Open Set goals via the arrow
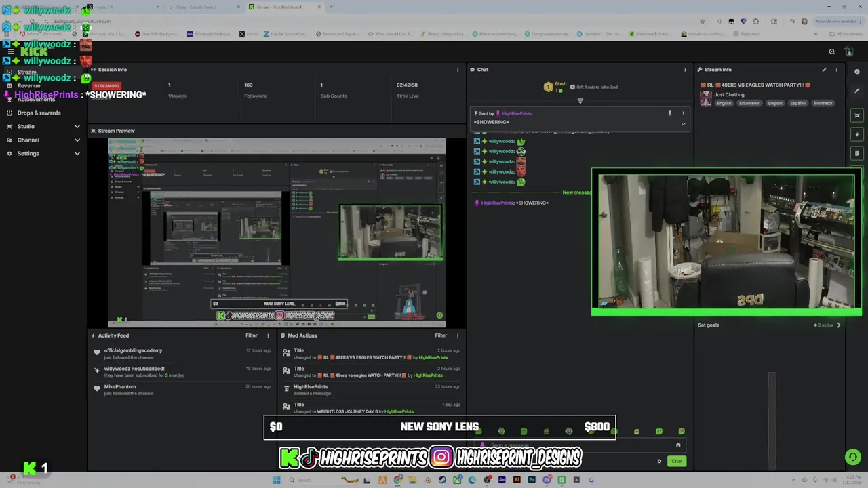 click(x=839, y=325)
